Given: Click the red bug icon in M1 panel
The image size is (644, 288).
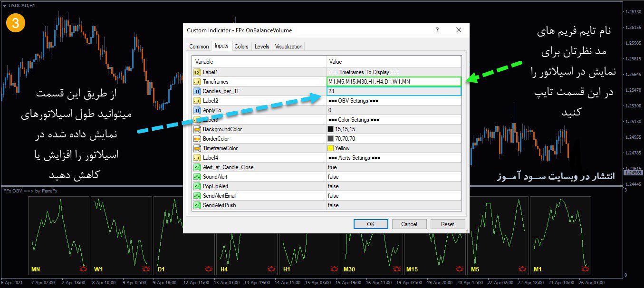Looking at the screenshot, I should [x=585, y=269].
